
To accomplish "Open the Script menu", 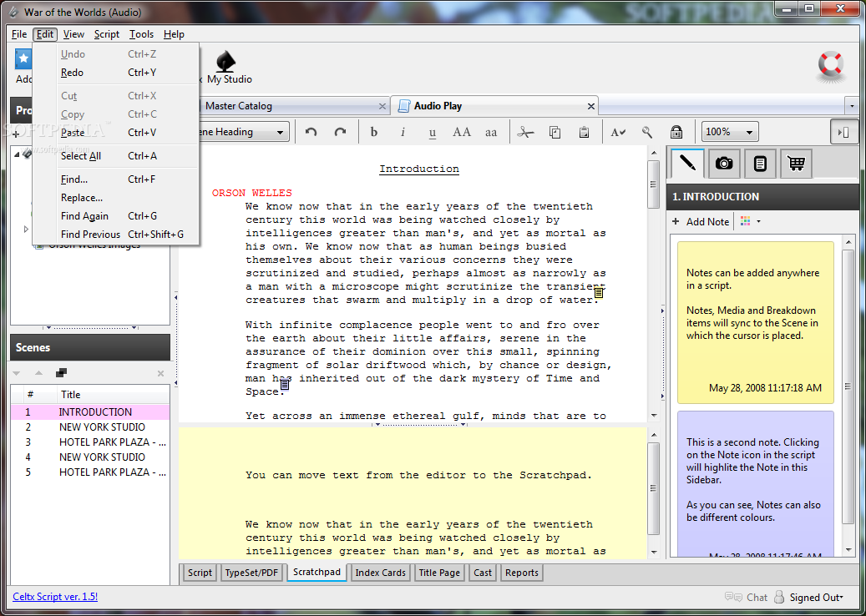I will pyautogui.click(x=107, y=34).
